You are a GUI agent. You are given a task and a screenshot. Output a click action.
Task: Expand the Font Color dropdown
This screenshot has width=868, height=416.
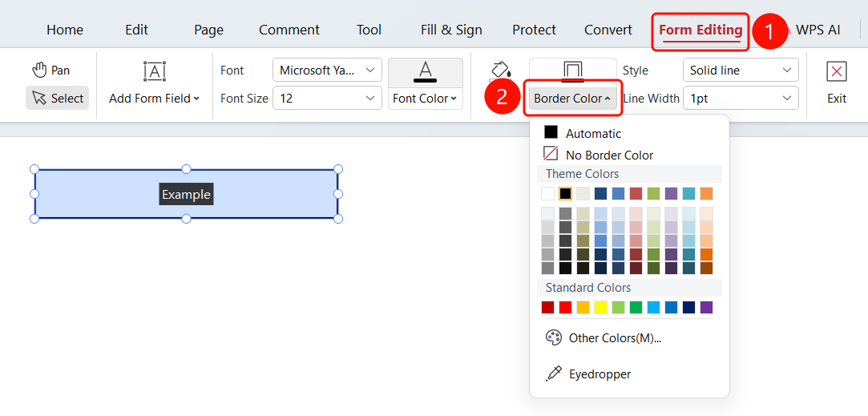pos(425,99)
